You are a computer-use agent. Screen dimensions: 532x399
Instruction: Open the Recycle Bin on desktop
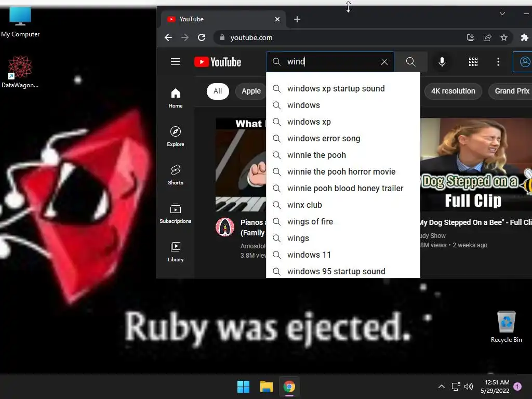click(506, 327)
